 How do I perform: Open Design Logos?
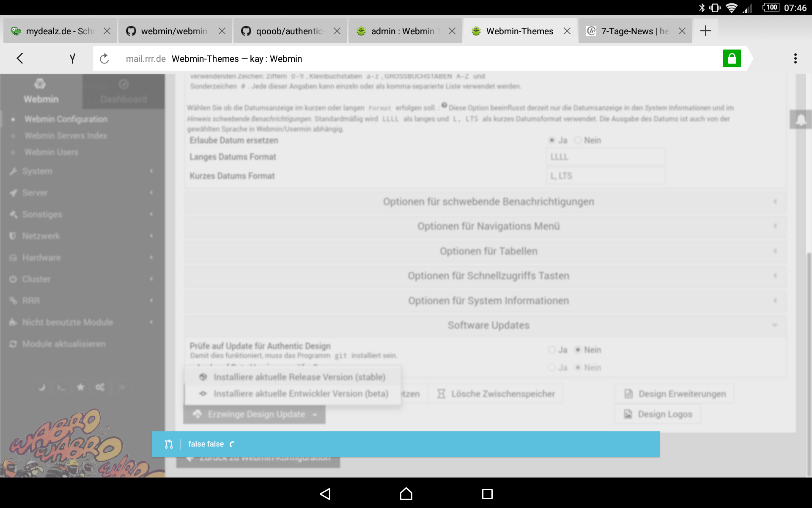(x=657, y=414)
